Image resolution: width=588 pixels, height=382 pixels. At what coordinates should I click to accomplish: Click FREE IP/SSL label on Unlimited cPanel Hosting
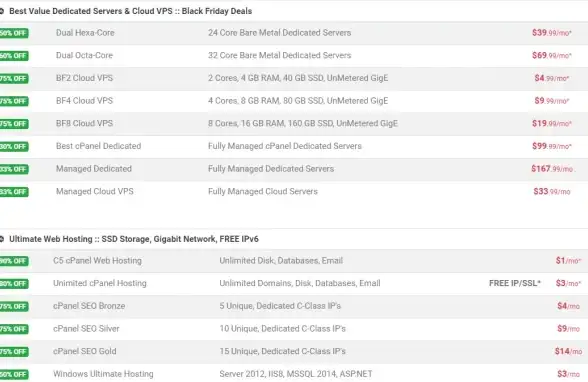coord(515,283)
